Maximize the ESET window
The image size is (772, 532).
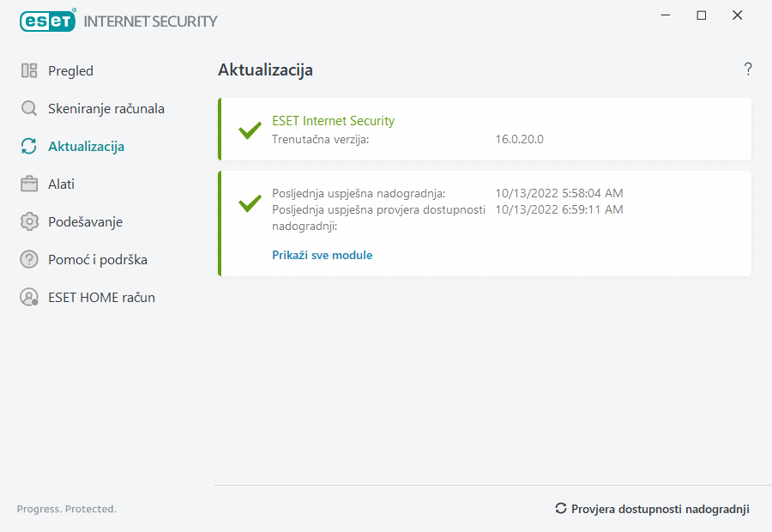click(x=701, y=15)
